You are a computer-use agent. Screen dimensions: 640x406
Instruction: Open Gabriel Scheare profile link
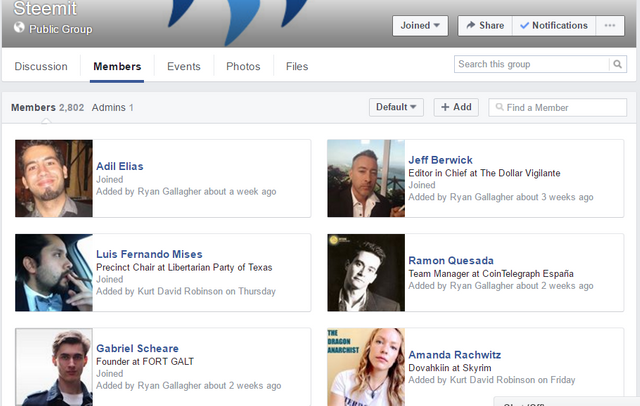pyautogui.click(x=137, y=348)
